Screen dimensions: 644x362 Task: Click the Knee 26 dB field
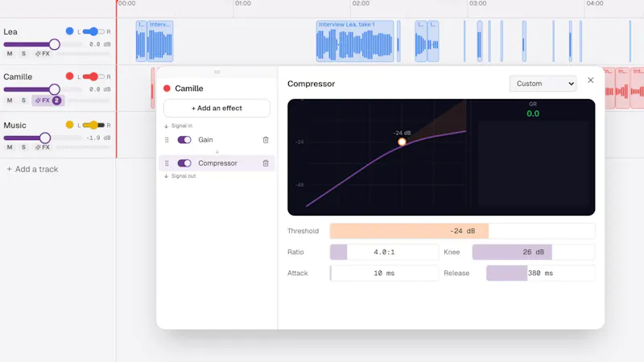pos(534,252)
